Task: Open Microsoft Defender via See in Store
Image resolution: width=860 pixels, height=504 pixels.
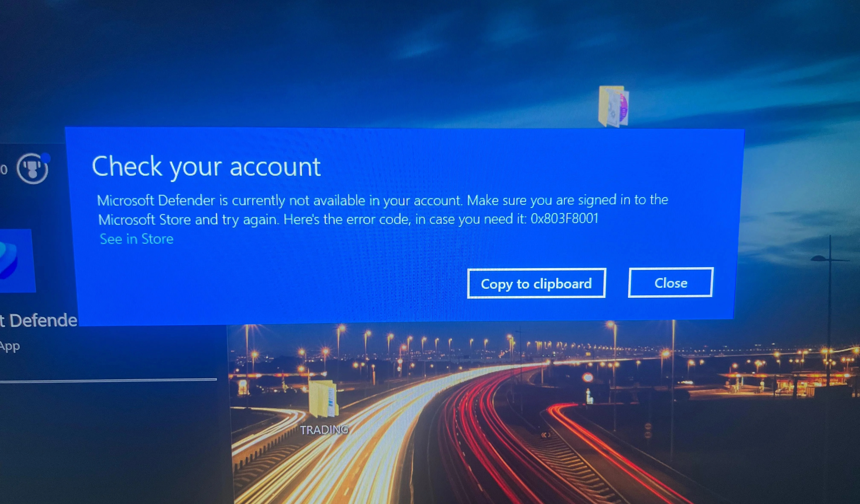Action: coord(137,239)
